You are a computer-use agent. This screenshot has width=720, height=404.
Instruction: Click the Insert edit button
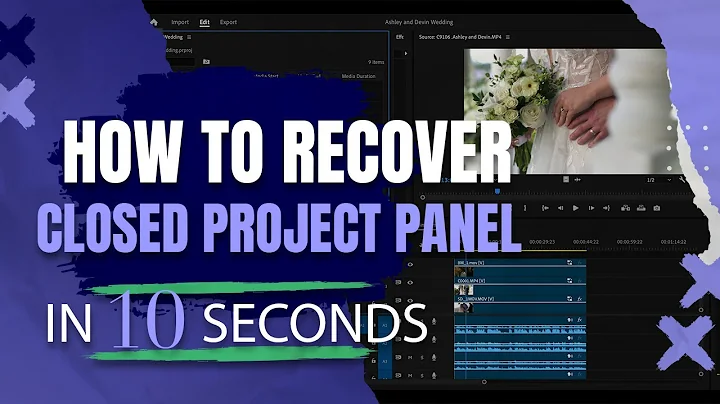tap(625, 208)
